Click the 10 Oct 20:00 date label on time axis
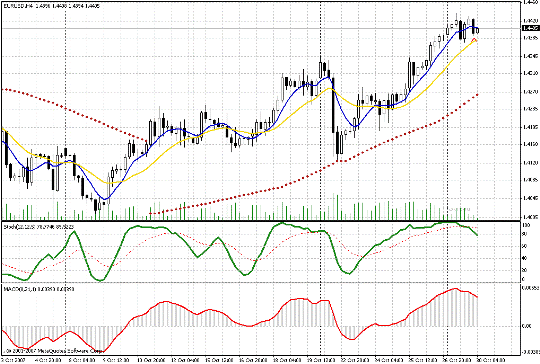Image resolution: width=540 pixels, height=364 pixels. coord(152,360)
